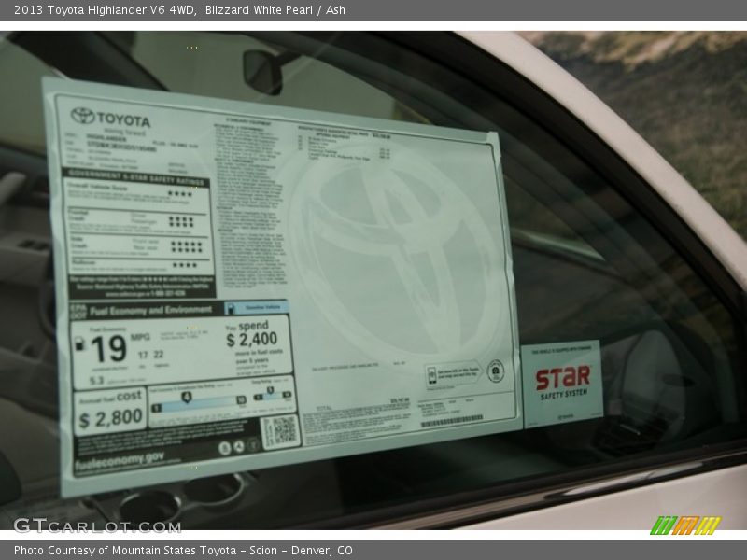Click the GTCARLOT.COM watermark
Image resolution: width=747 pixels, height=560 pixels.
click(96, 525)
